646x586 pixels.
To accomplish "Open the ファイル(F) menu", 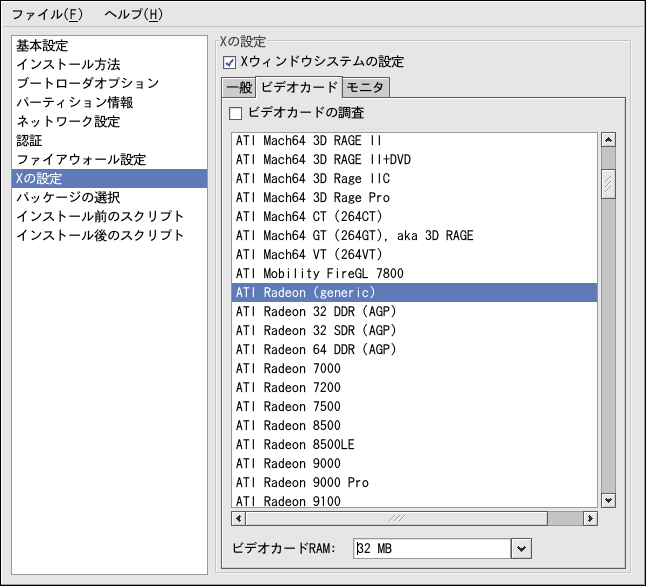I will click(47, 15).
